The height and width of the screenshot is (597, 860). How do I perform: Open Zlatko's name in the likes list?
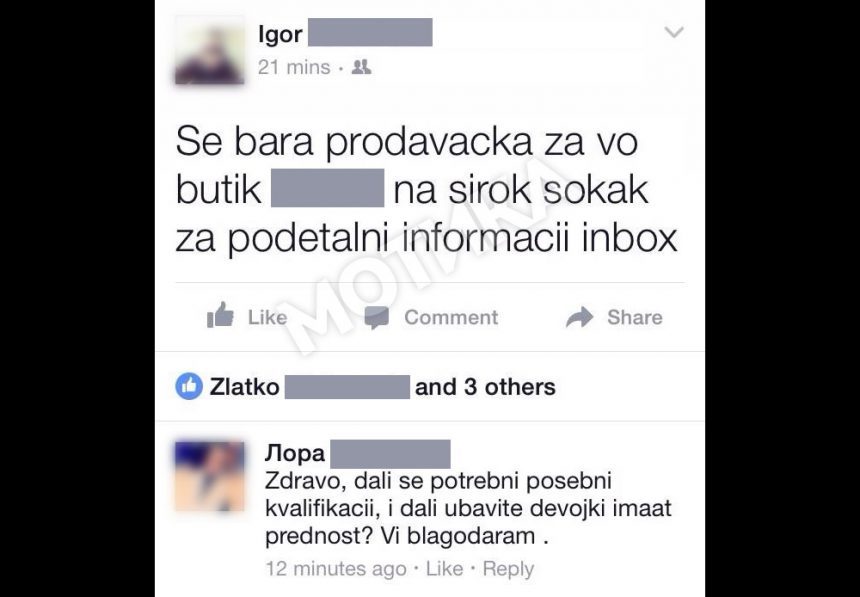pos(245,387)
